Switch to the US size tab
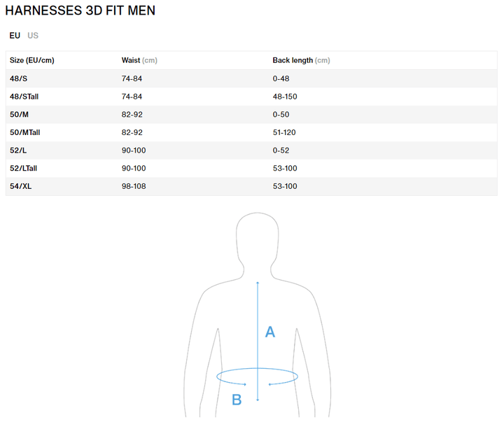 click(x=33, y=36)
